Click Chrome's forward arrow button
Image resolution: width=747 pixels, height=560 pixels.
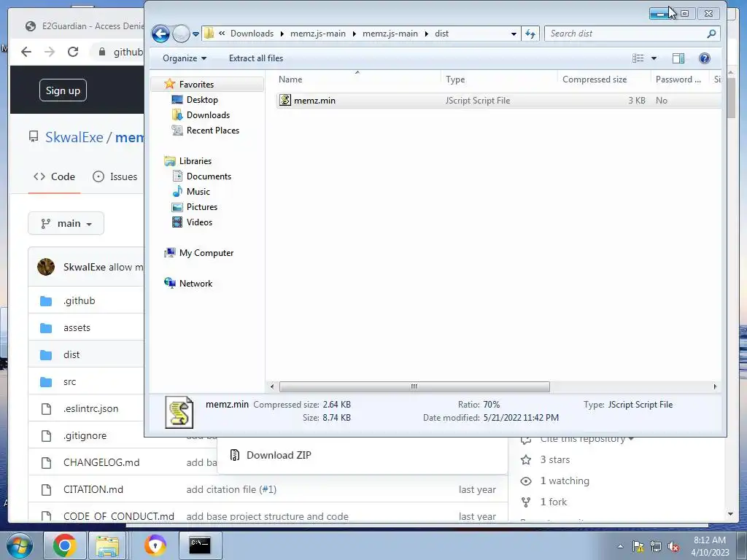tap(50, 52)
